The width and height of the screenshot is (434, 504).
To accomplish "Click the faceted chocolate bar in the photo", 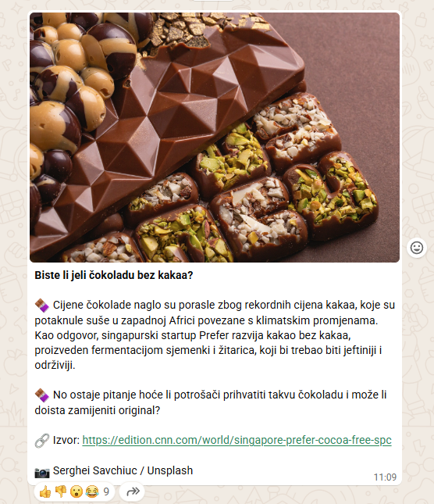I will point(167,122).
